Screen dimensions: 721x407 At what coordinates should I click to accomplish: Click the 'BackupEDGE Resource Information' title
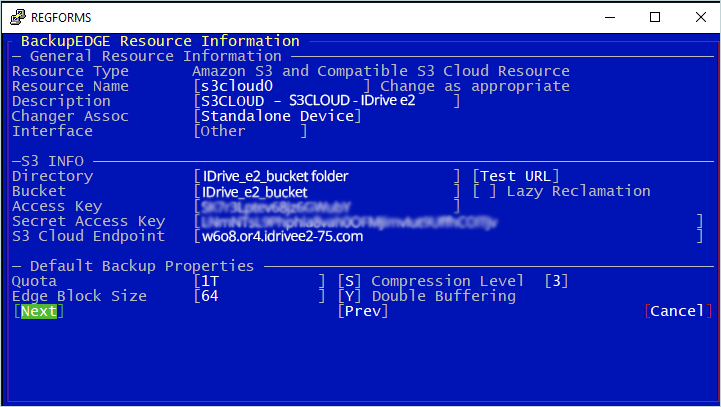click(160, 41)
